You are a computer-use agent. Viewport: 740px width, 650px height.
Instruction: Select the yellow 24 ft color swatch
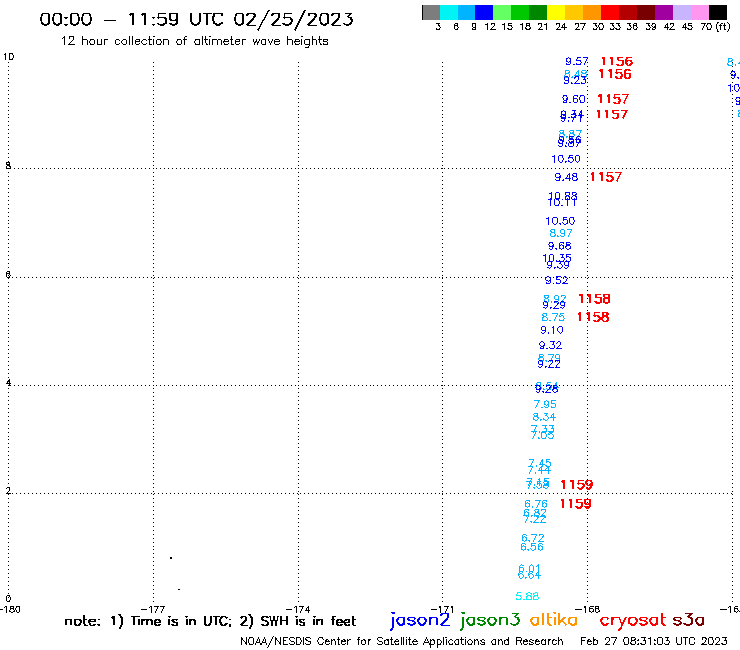[x=556, y=12]
